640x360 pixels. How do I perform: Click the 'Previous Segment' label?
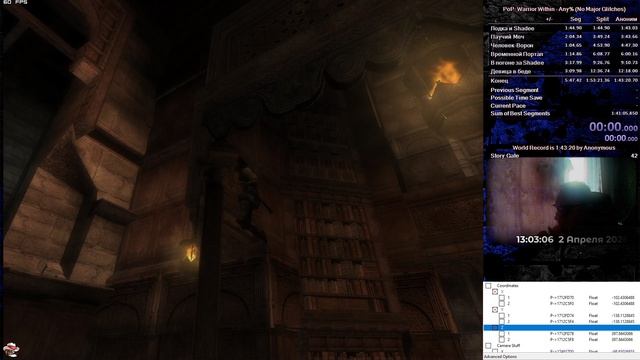coord(514,90)
